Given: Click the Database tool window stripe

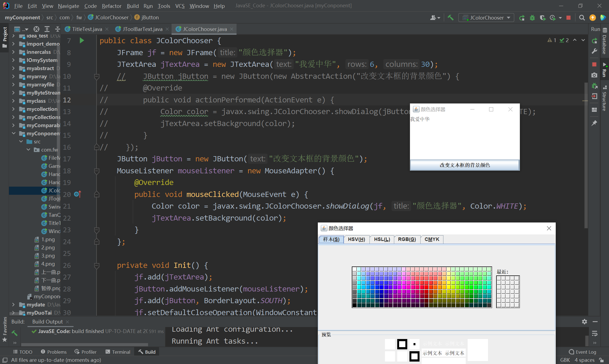Looking at the screenshot, I should (x=605, y=41).
